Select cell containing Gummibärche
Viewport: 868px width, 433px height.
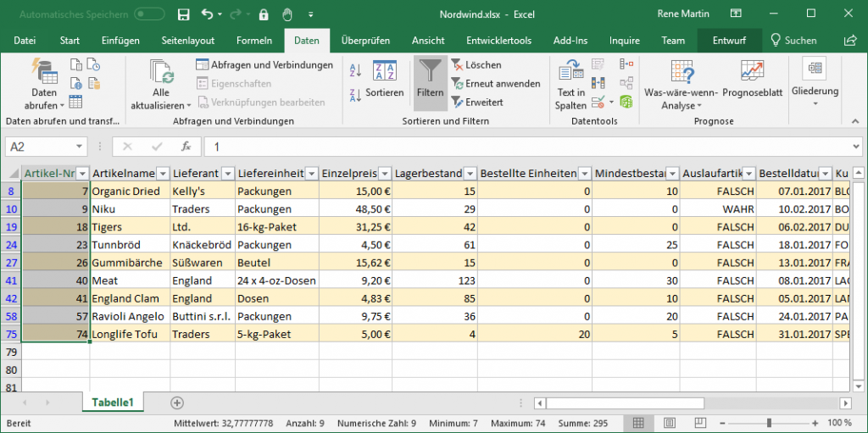(x=130, y=263)
